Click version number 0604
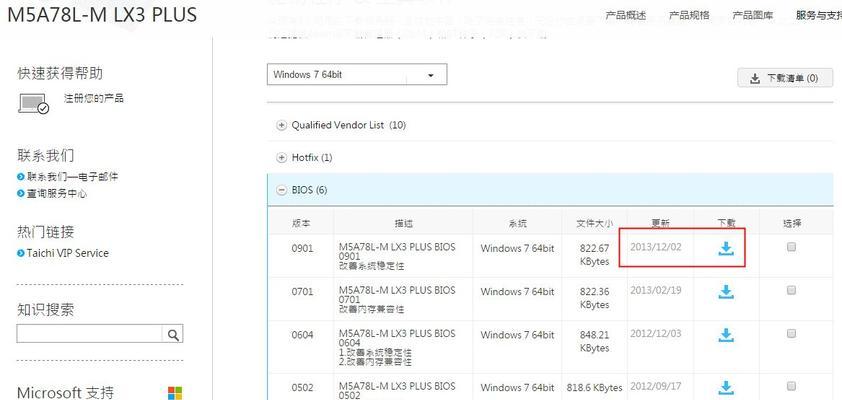This screenshot has height=400, width=842. (x=302, y=335)
